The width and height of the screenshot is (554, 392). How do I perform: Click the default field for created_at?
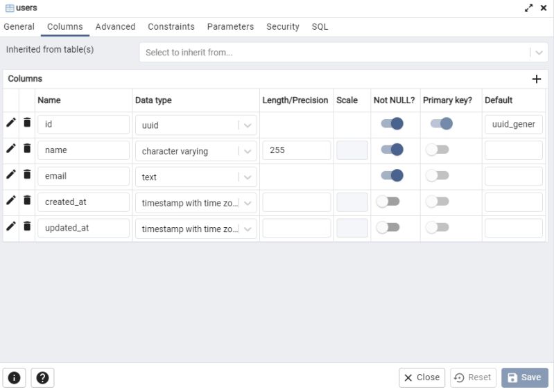[514, 202]
